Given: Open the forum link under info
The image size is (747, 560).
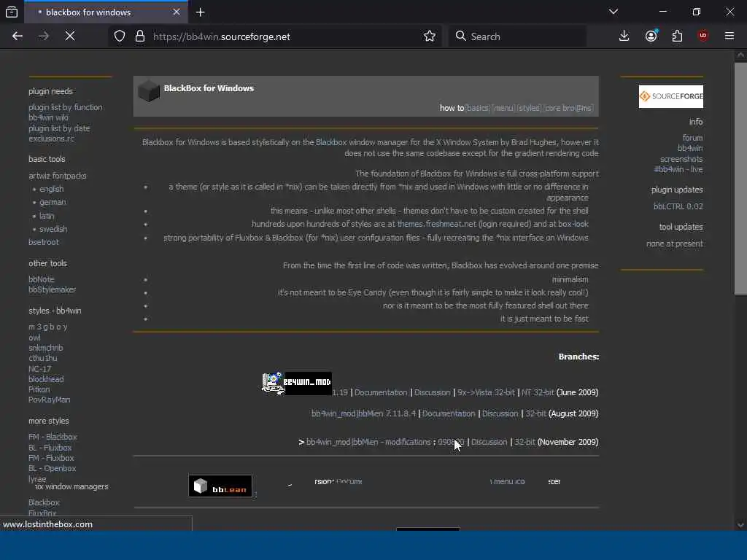Looking at the screenshot, I should (692, 138).
